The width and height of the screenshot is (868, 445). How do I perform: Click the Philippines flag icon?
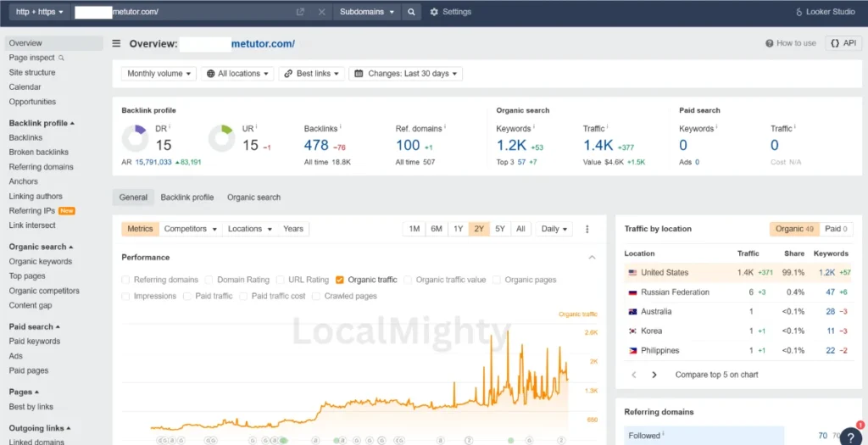point(632,350)
